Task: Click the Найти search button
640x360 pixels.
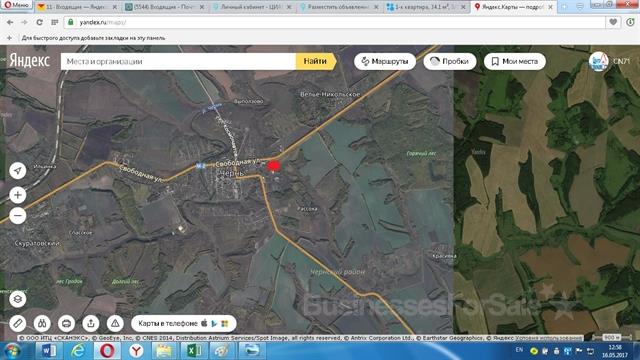Action: click(x=316, y=61)
